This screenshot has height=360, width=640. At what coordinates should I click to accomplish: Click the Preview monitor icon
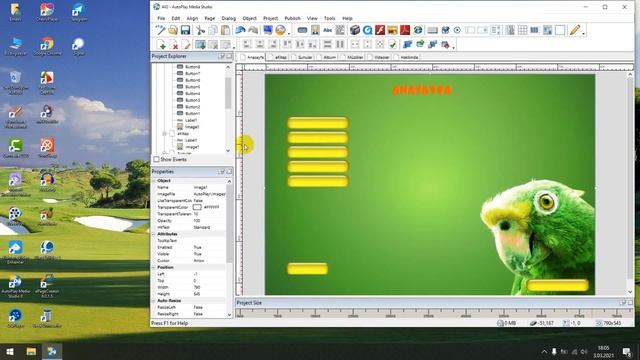pos(268,30)
